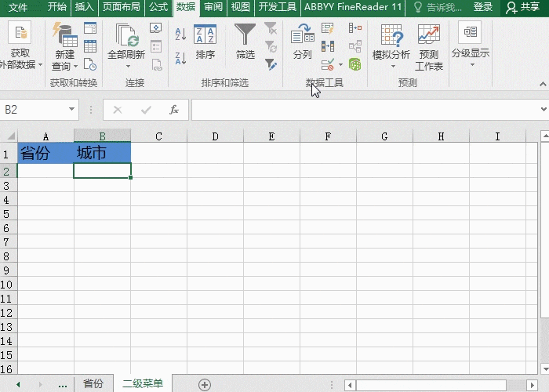
Task: Click the connection Properties icon
Action: [x=156, y=46]
